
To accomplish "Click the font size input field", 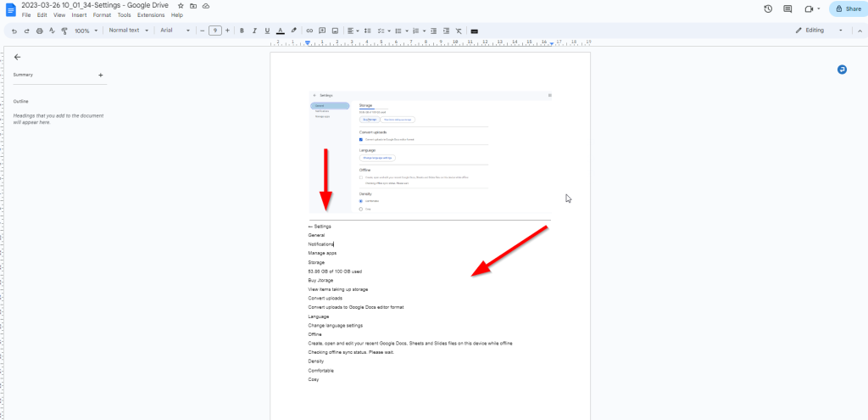I will tap(215, 31).
